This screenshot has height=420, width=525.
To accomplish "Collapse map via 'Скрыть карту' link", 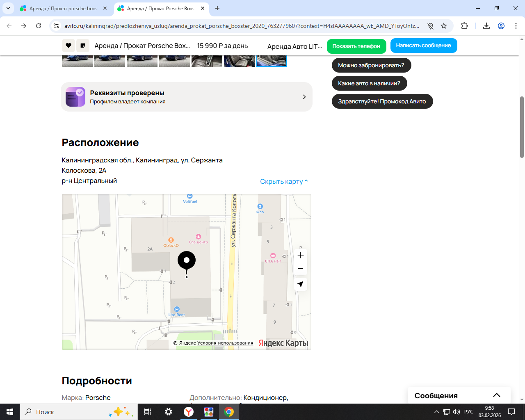I will (284, 181).
